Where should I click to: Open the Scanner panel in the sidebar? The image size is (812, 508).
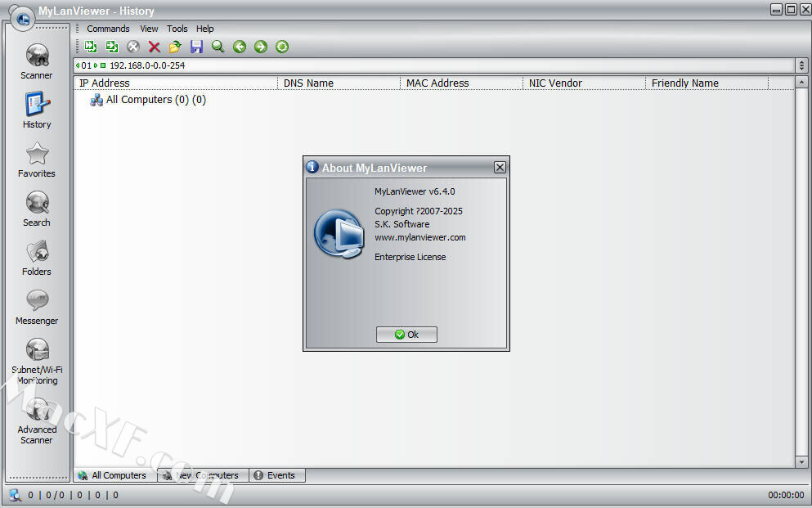pos(37,61)
